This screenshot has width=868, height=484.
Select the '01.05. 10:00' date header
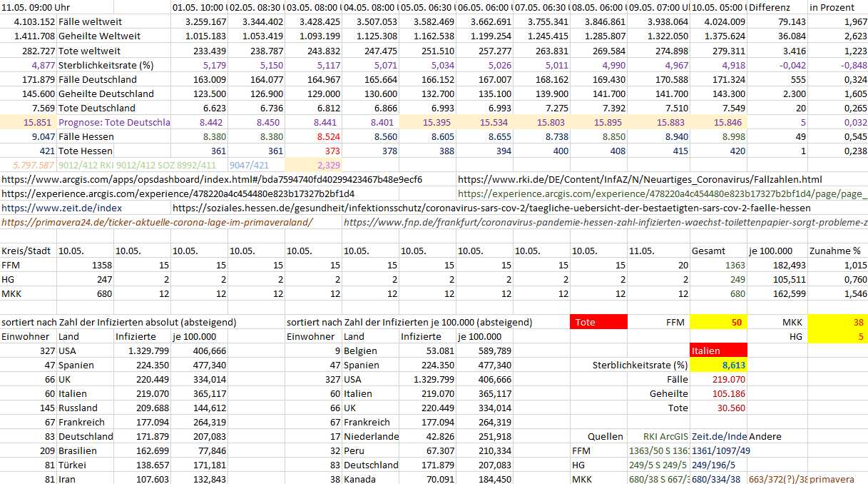pyautogui.click(x=200, y=8)
